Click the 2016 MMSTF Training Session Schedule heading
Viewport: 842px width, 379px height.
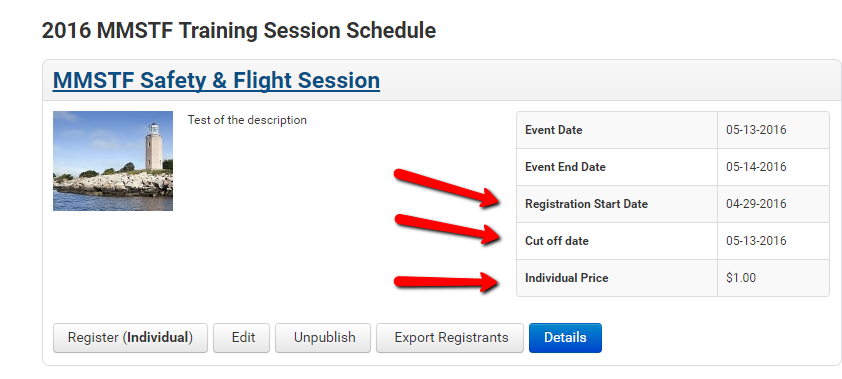tap(239, 31)
